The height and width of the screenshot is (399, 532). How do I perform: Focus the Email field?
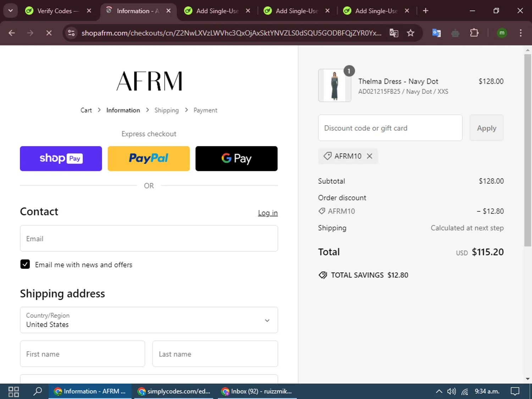149,238
